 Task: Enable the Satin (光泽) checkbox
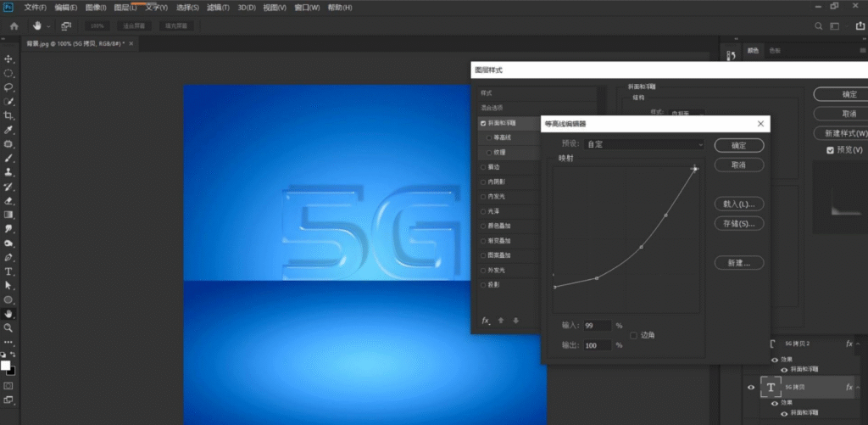(x=483, y=212)
